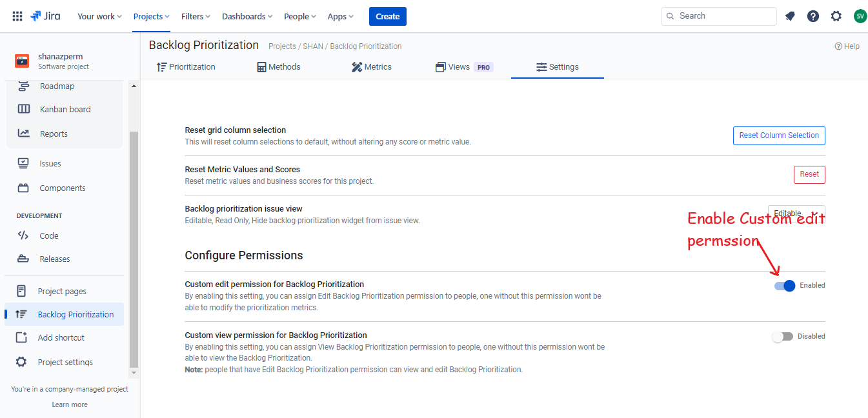Open Releases in the sidebar
Image resolution: width=868 pixels, height=418 pixels.
coord(54,259)
